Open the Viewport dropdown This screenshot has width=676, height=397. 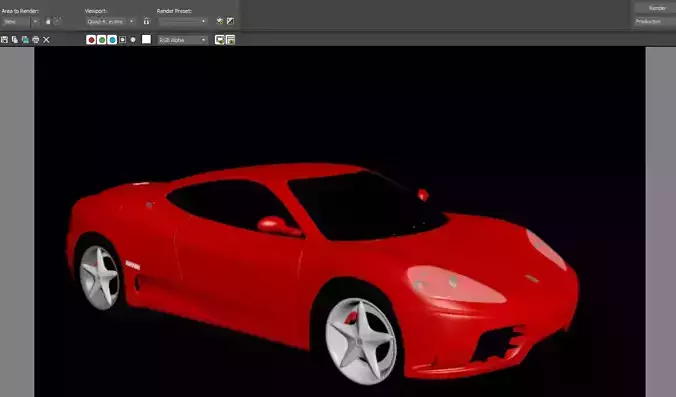pyautogui.click(x=110, y=22)
